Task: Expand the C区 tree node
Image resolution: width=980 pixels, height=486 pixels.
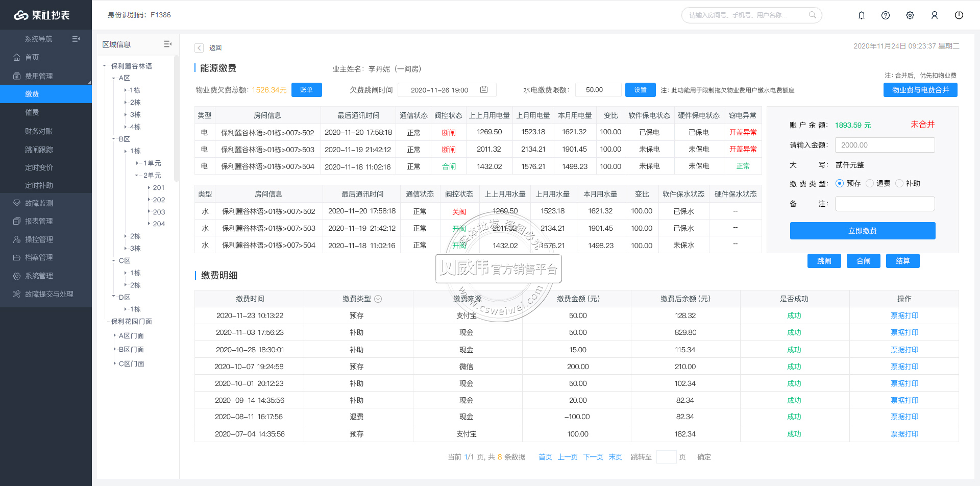Action: (114, 261)
